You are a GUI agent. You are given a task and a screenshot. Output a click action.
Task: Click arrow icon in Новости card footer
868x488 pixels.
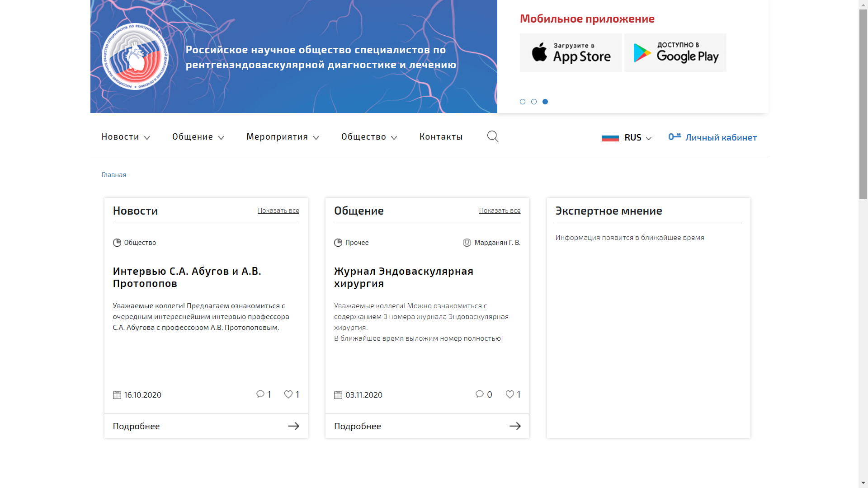tap(294, 426)
